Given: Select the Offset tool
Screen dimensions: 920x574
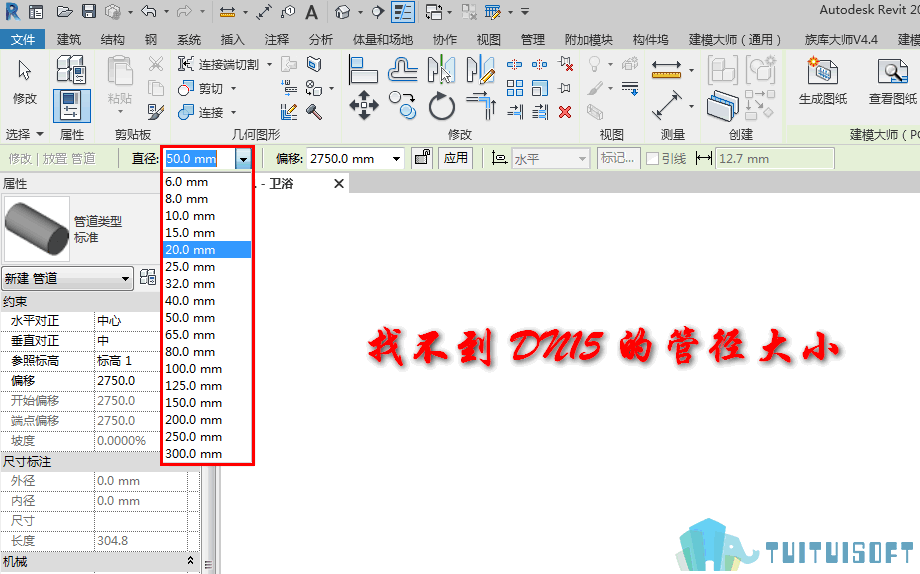Looking at the screenshot, I should (403, 70).
